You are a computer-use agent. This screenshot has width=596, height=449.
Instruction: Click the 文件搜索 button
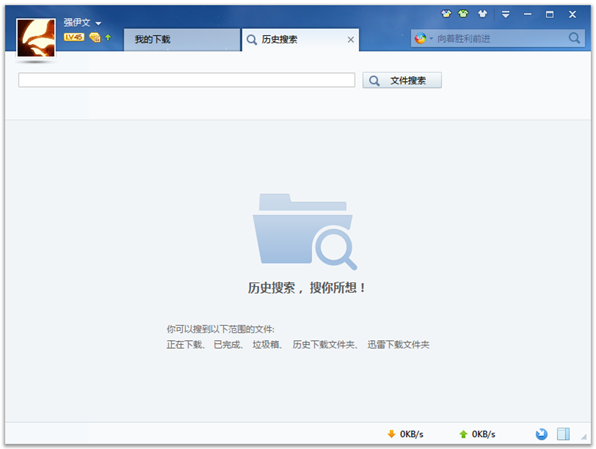tap(402, 80)
